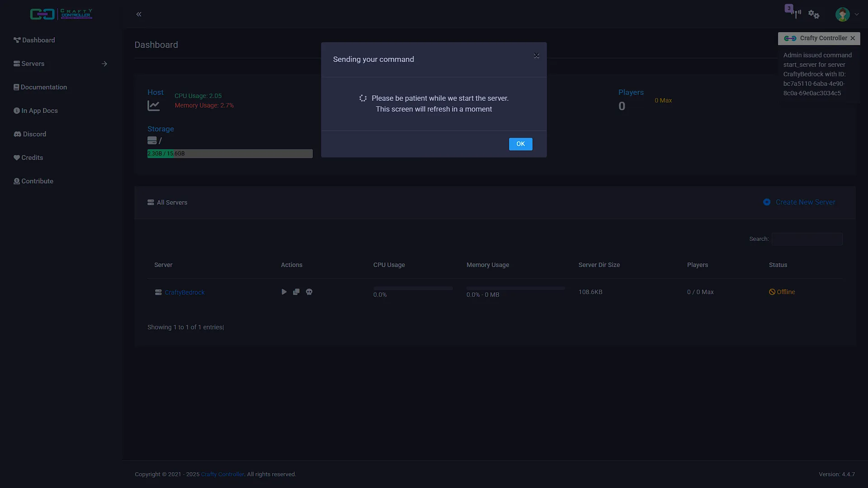Click the storage usage progress bar
The image size is (868, 488).
[230, 154]
